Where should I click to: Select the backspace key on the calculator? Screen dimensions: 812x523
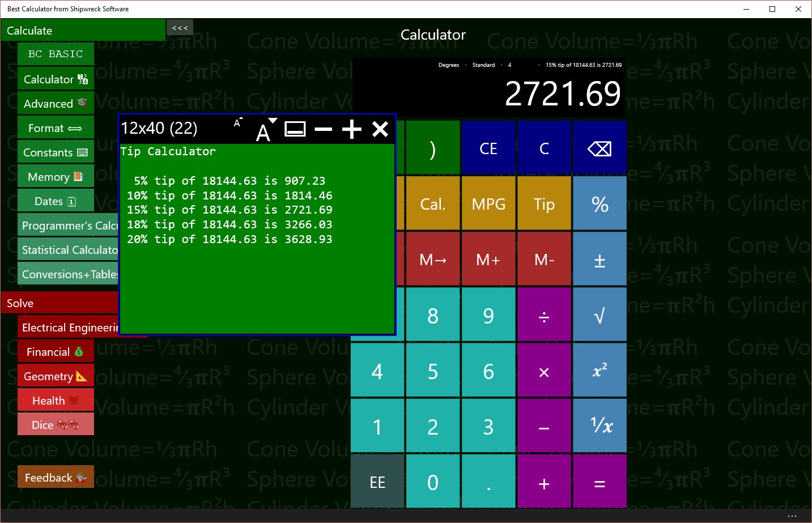[600, 148]
